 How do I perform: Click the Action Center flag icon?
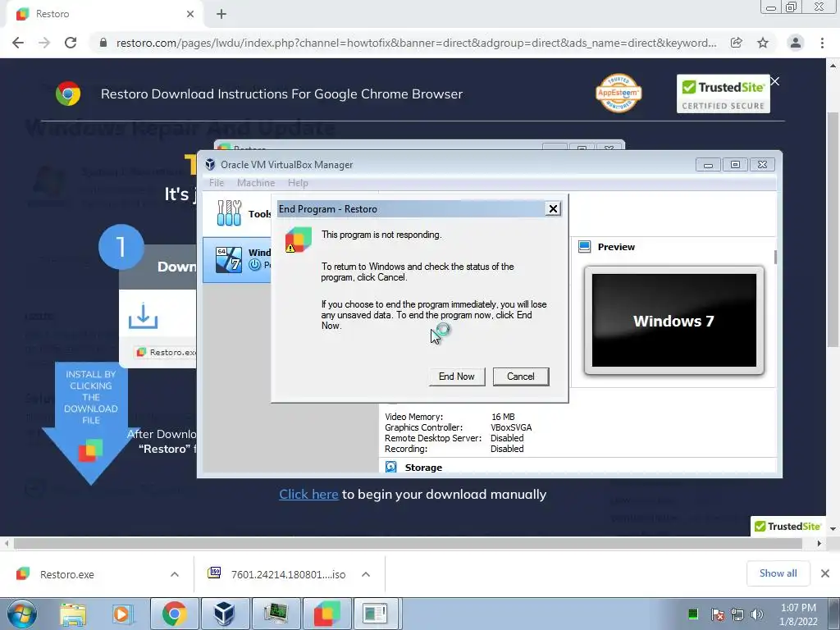(x=717, y=614)
